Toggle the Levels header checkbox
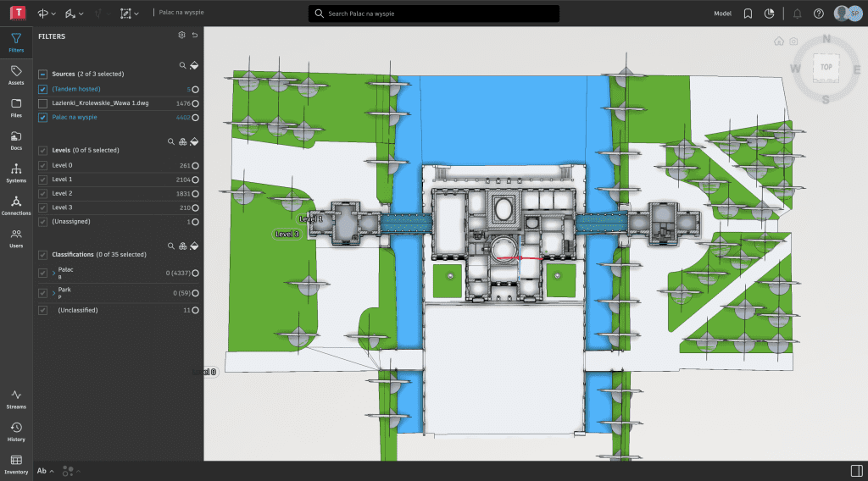This screenshot has width=868, height=481. point(42,151)
